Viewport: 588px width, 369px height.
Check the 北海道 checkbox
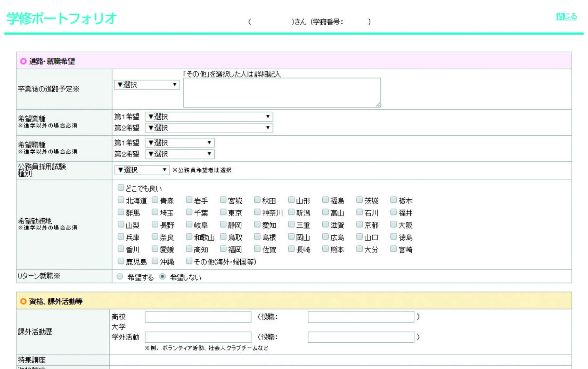tap(121, 200)
